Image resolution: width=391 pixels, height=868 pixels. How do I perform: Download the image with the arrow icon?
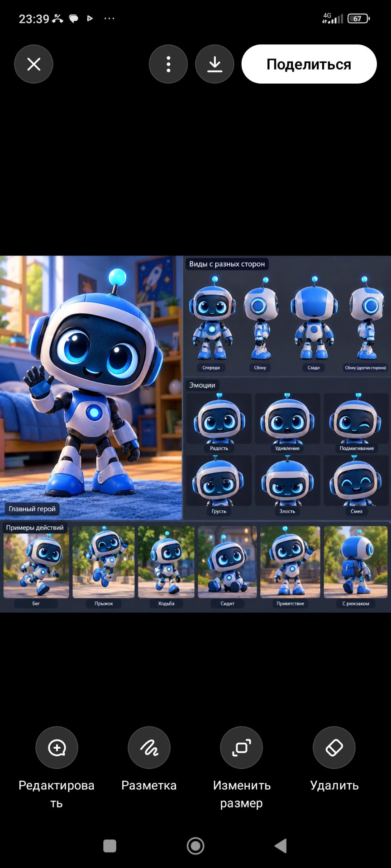pyautogui.click(x=215, y=64)
